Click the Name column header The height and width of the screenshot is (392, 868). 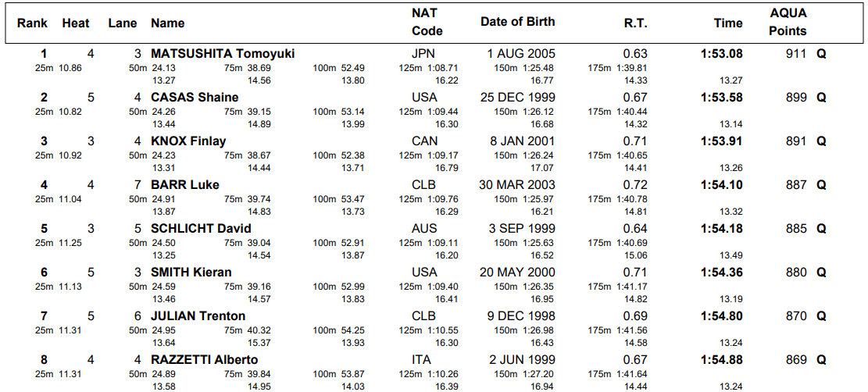coord(167,23)
